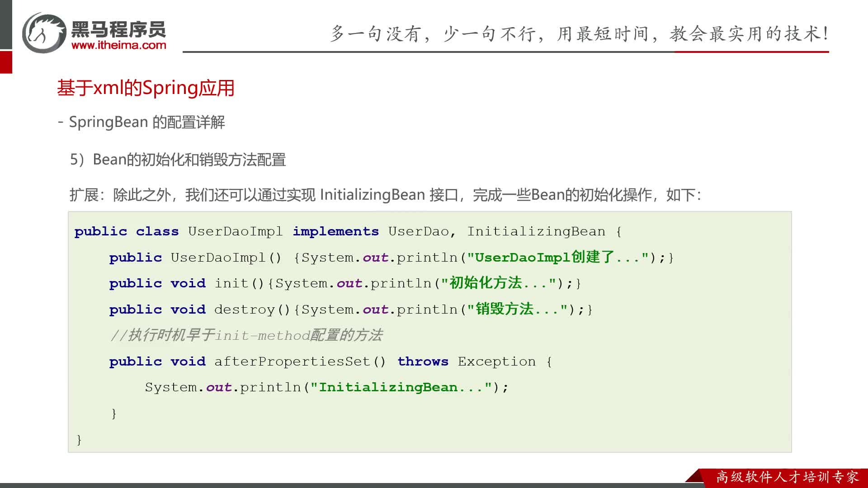
Task: Click the itheima horse logo icon
Action: click(x=44, y=33)
